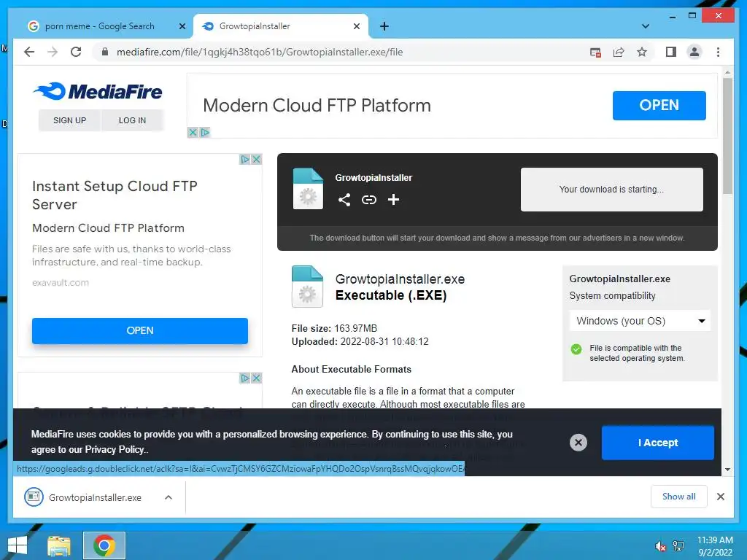Screen dimensions: 747x560
Task: Click the file icon in the dark download panel
Action: (308, 189)
